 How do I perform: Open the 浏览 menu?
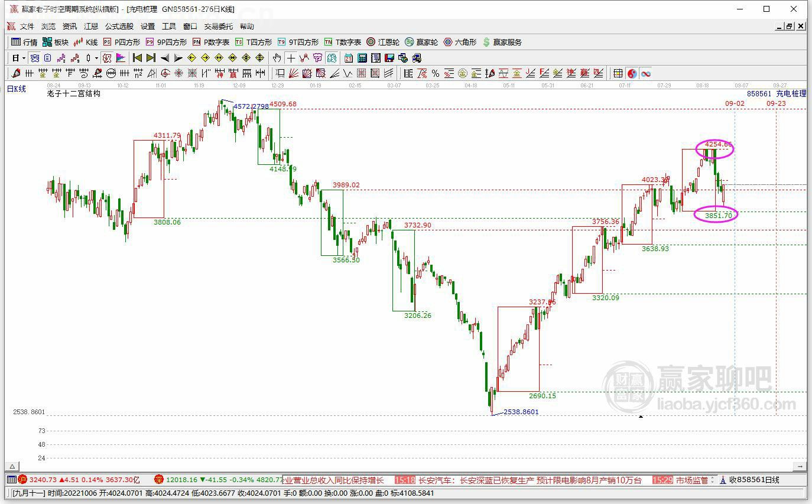point(48,27)
